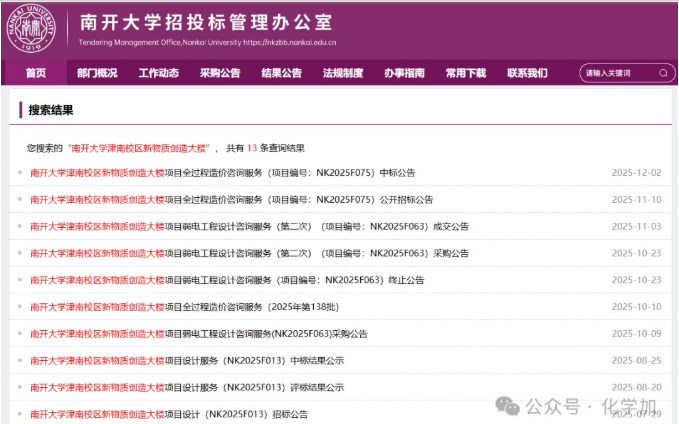Navigate to 结果公告 page
Image resolution: width=679 pixels, height=424 pixels.
[281, 73]
